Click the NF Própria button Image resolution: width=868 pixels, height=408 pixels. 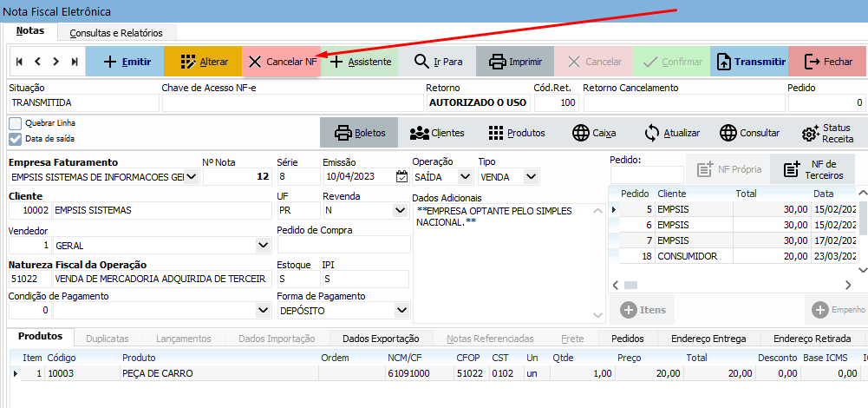[x=728, y=169]
